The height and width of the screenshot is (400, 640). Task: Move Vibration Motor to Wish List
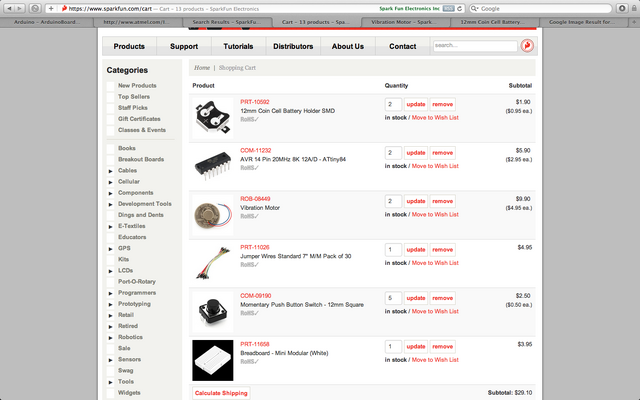click(x=435, y=214)
